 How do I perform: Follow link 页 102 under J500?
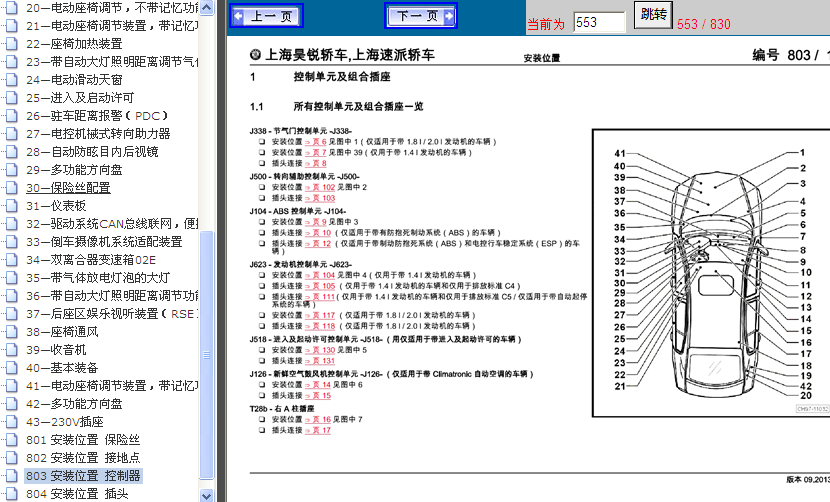(320, 187)
